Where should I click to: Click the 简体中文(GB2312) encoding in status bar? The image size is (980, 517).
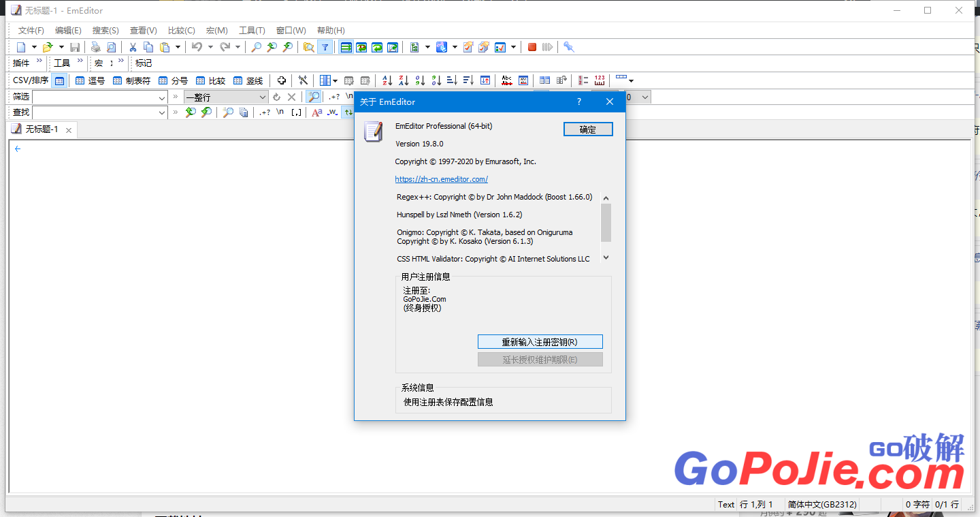pos(822,505)
